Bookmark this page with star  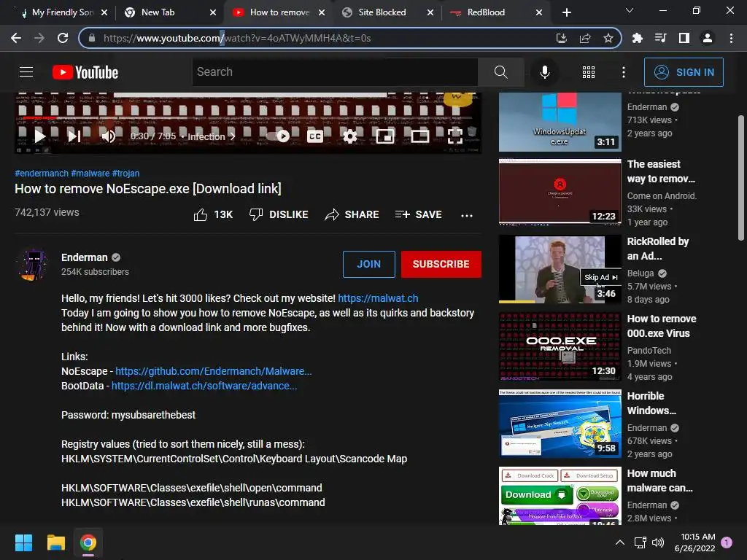point(608,38)
